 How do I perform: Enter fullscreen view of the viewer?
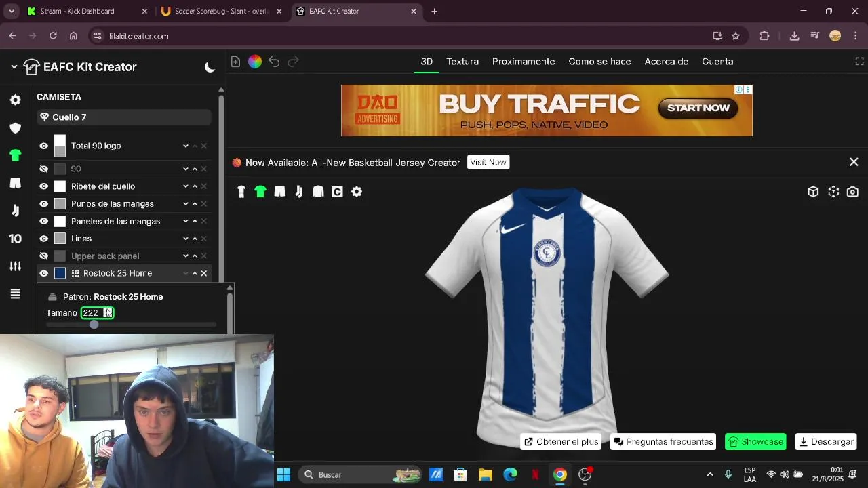(x=859, y=62)
